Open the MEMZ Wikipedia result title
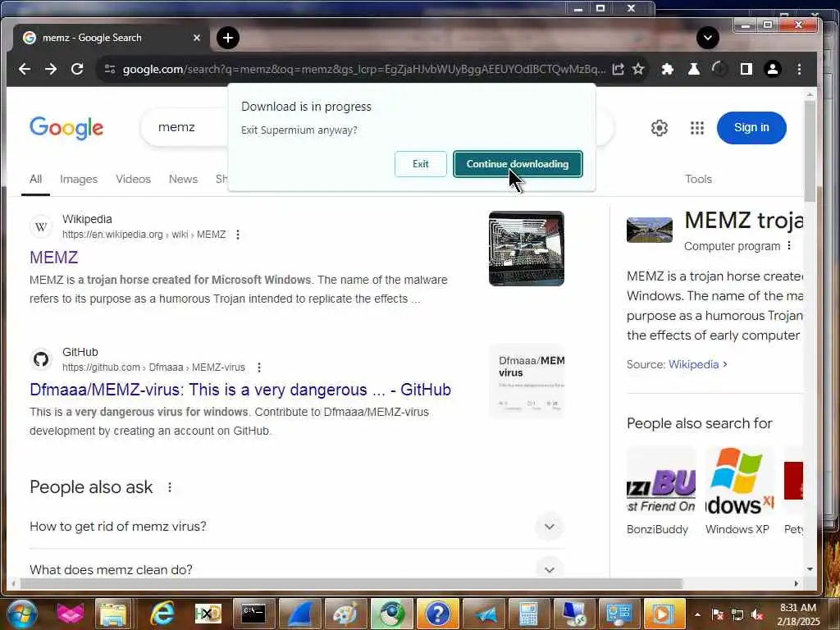Image resolution: width=840 pixels, height=630 pixels. click(53, 257)
